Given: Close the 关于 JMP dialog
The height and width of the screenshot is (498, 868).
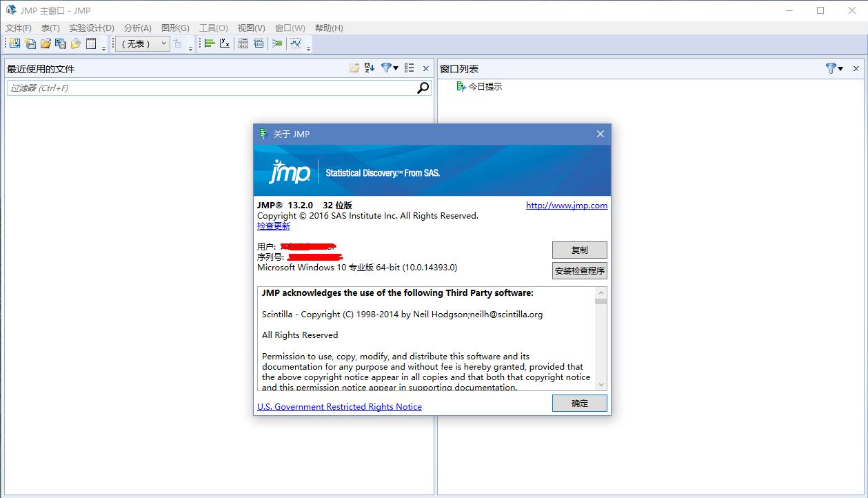Looking at the screenshot, I should [600, 134].
